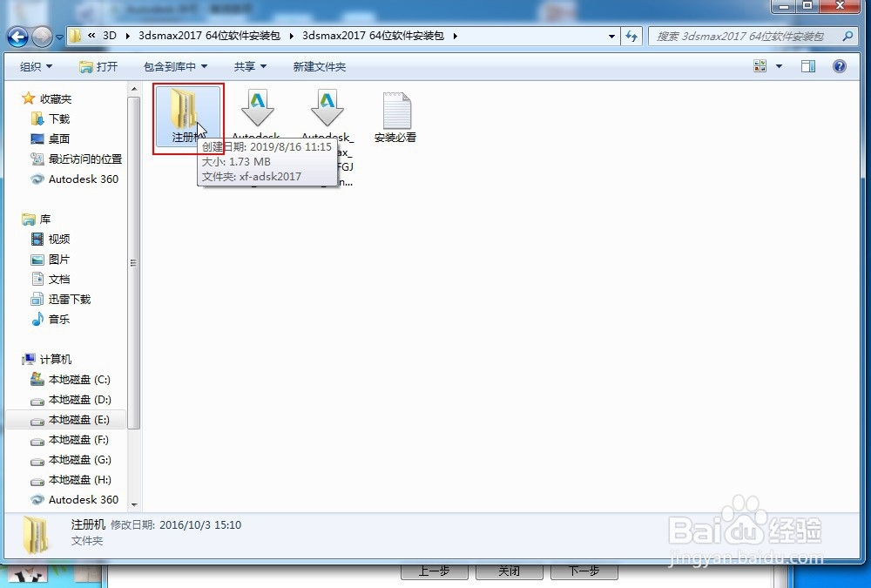871x588 pixels.
Task: Open 本地磁盘 (C:)
Action: pyautogui.click(x=79, y=380)
